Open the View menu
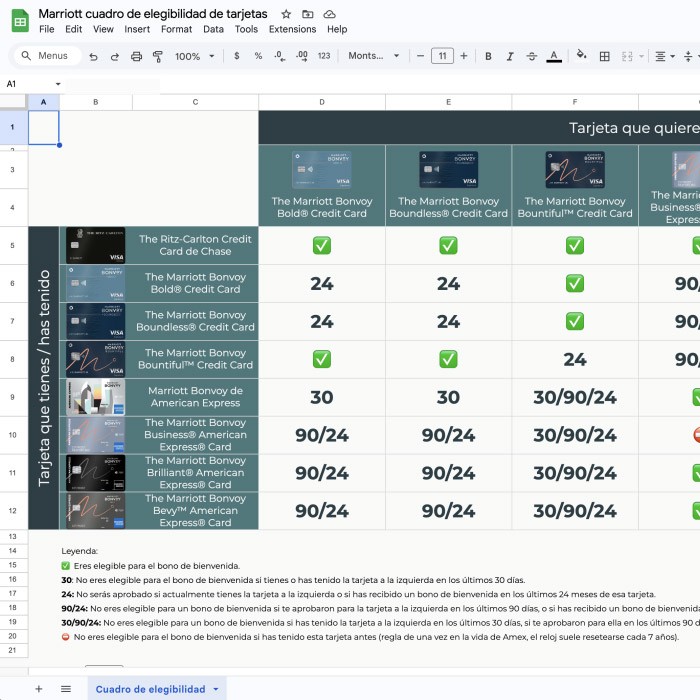Image resolution: width=700 pixels, height=700 pixels. [103, 29]
